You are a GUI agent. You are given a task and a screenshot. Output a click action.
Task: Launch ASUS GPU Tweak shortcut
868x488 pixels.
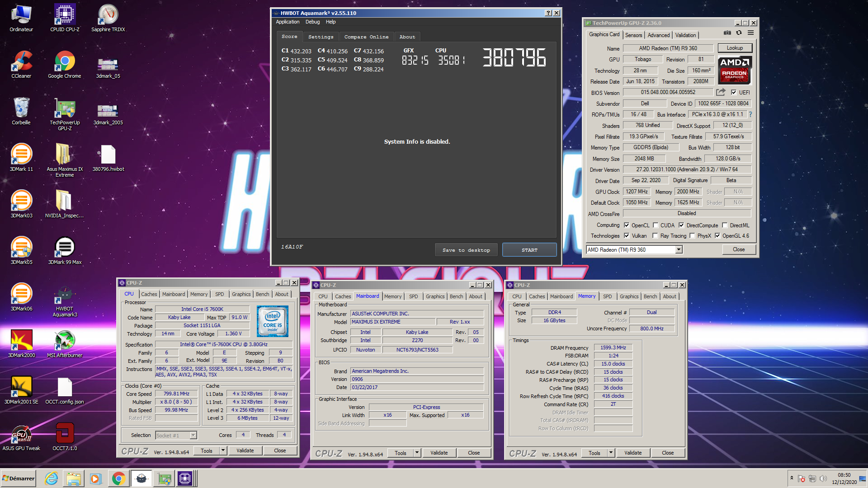point(21,437)
